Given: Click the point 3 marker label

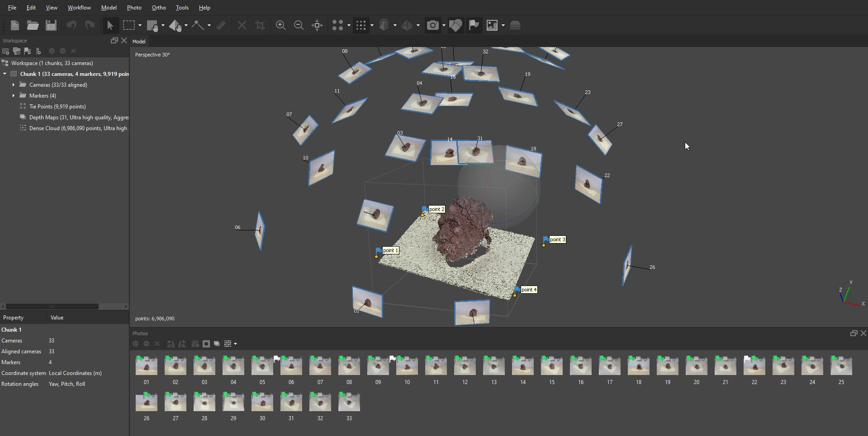Looking at the screenshot, I should (x=557, y=239).
